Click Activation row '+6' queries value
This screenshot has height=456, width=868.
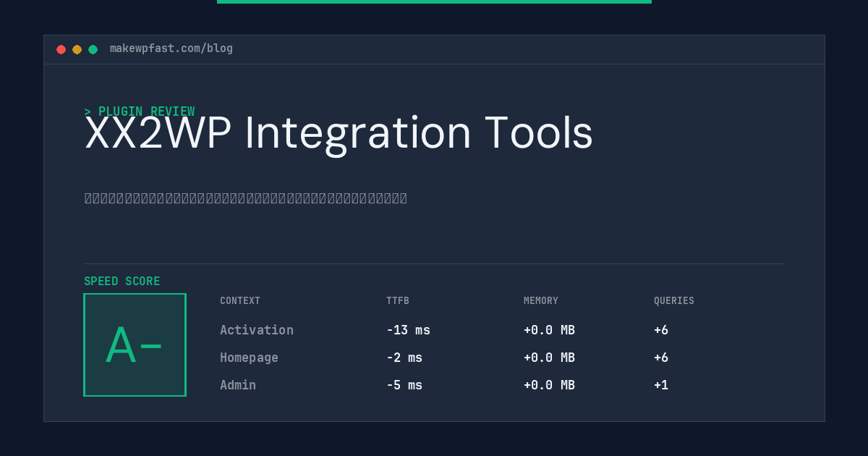pos(661,330)
